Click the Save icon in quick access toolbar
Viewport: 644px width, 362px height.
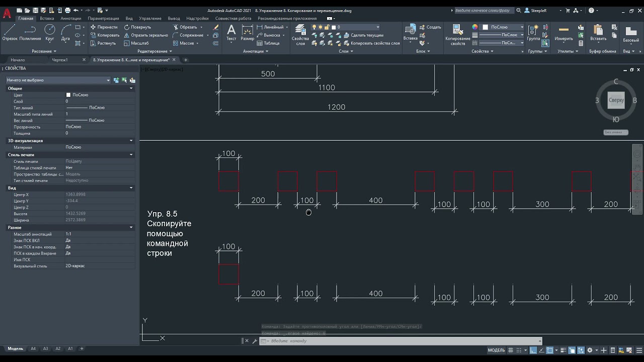coord(35,10)
